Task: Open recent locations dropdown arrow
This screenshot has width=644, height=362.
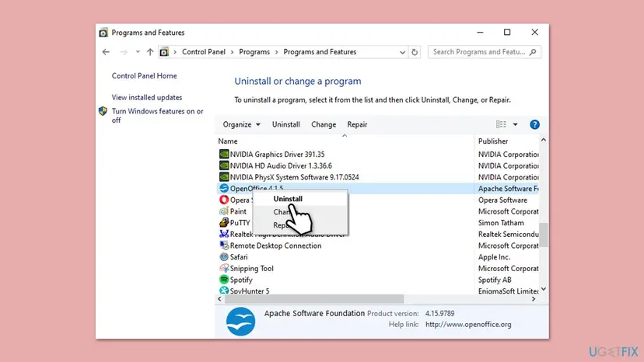Action: (x=138, y=52)
